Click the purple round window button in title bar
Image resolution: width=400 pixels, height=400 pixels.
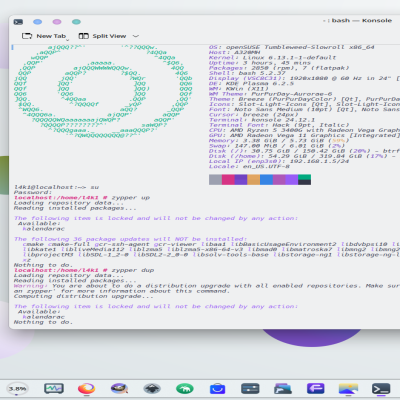(x=57, y=22)
